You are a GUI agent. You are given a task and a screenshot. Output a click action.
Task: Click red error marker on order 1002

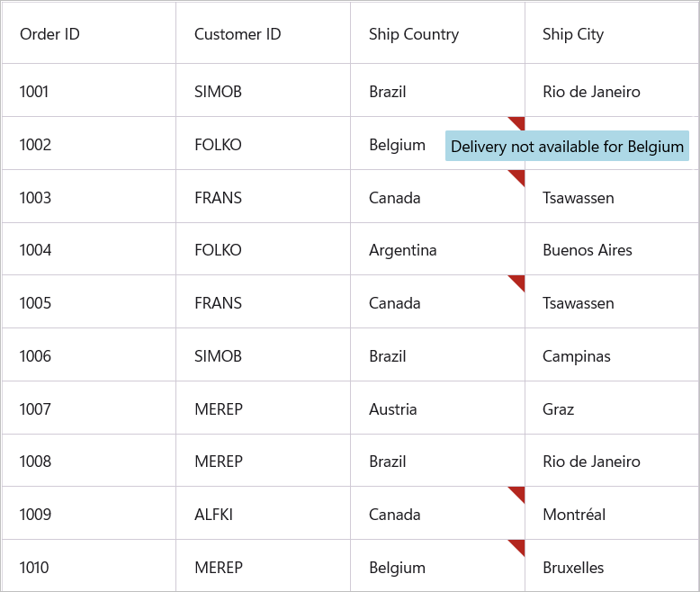click(518, 121)
